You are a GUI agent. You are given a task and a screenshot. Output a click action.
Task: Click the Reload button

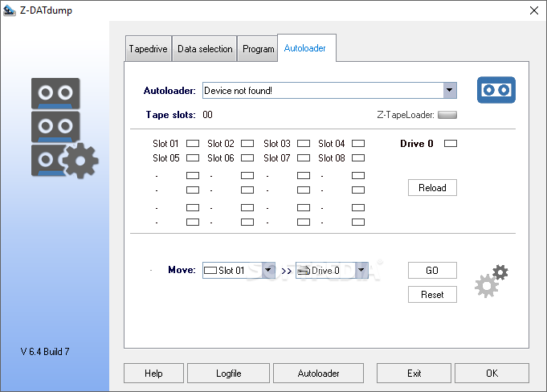[x=432, y=188]
